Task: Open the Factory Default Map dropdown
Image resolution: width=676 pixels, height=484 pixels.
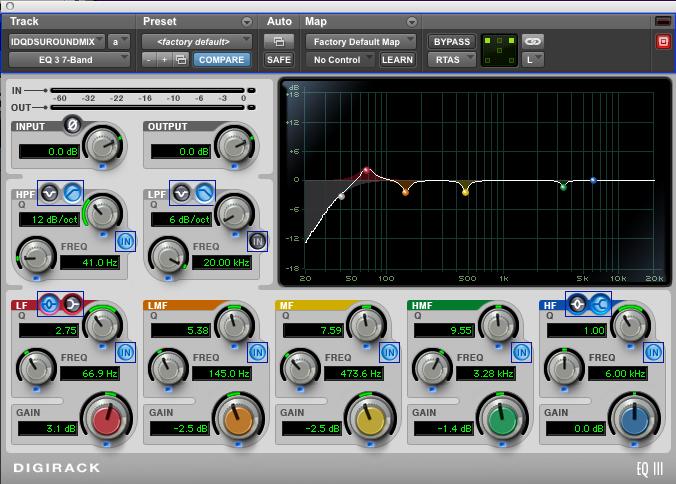Action: click(361, 42)
